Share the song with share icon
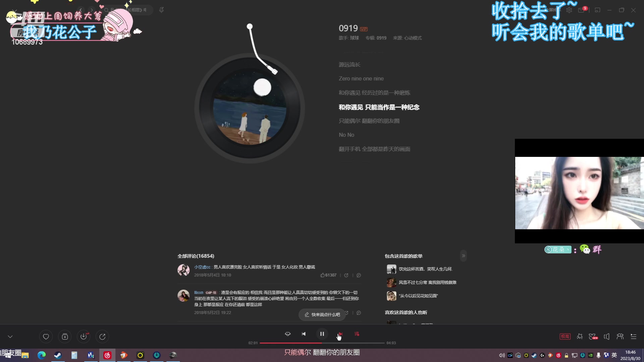 click(x=102, y=337)
